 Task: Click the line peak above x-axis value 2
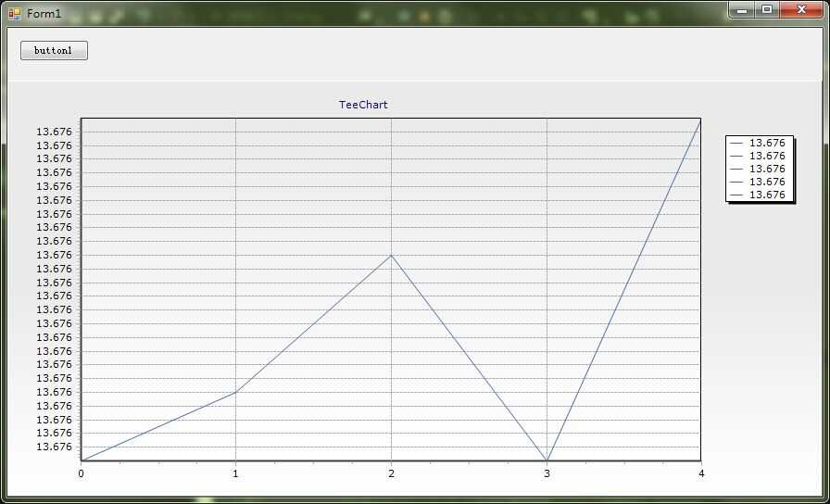pyautogui.click(x=391, y=255)
